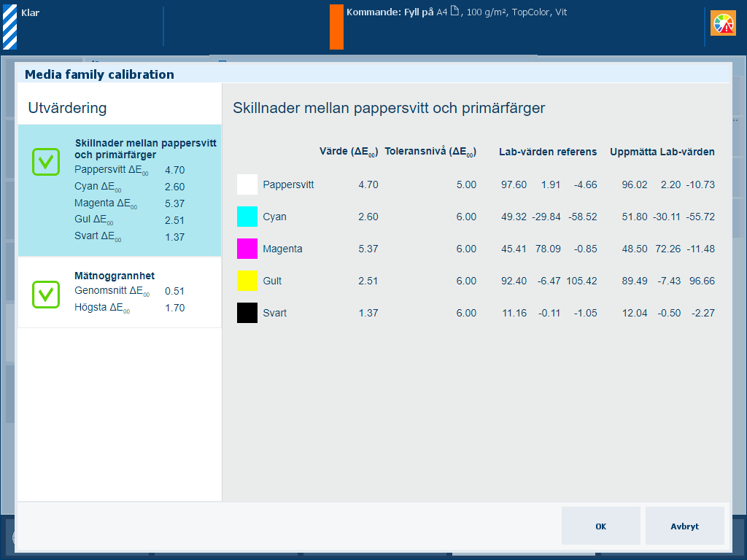747x560 pixels.
Task: Click the Uppmätta Lab-värden column header
Action: [662, 152]
